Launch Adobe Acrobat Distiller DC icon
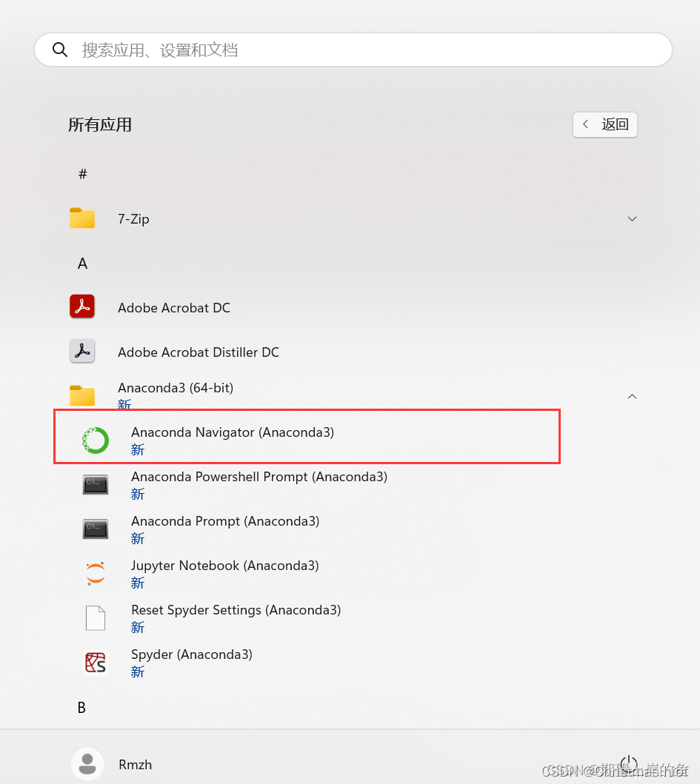700x784 pixels. pos(82,351)
